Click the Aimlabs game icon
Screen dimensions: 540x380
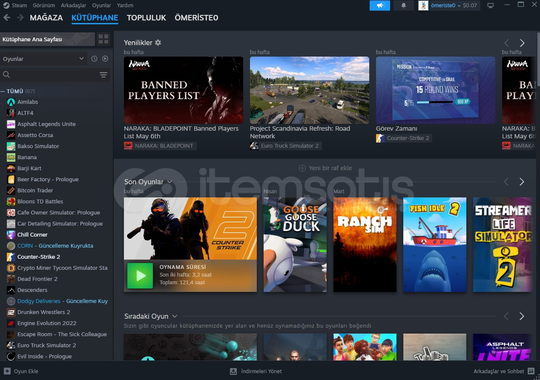[11, 102]
